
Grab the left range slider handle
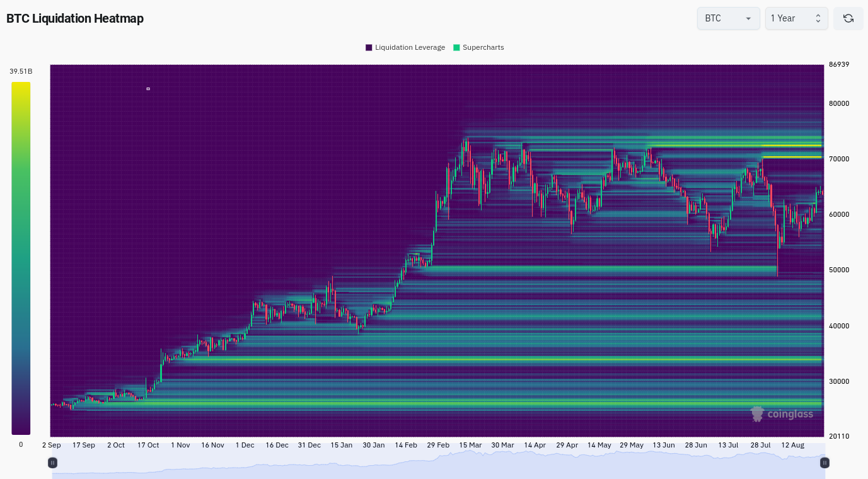pyautogui.click(x=53, y=463)
